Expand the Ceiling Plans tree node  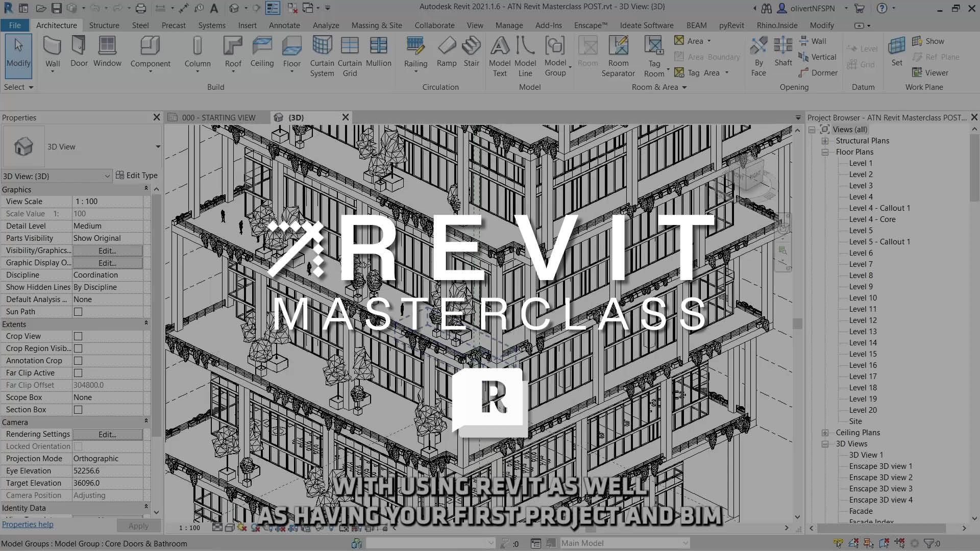click(825, 433)
